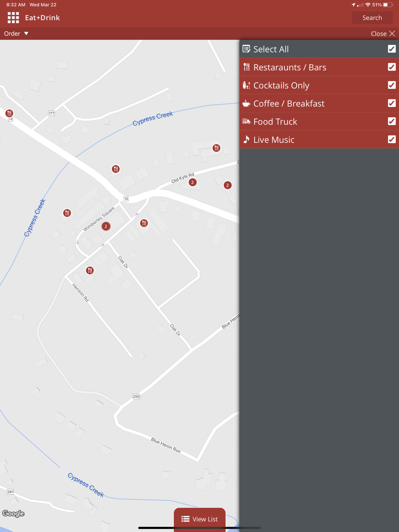
Task: Open the View List button
Action: (x=199, y=519)
